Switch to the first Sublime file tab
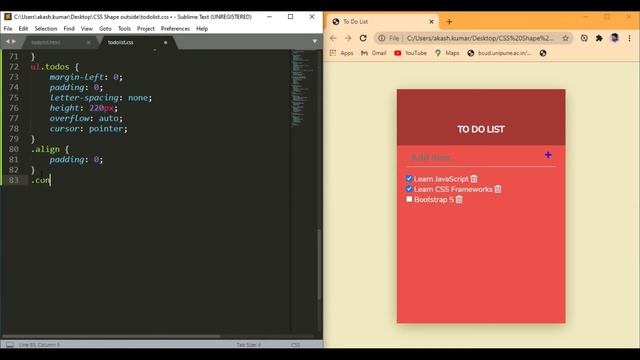Viewport: 640px width, 360px height. click(57, 42)
